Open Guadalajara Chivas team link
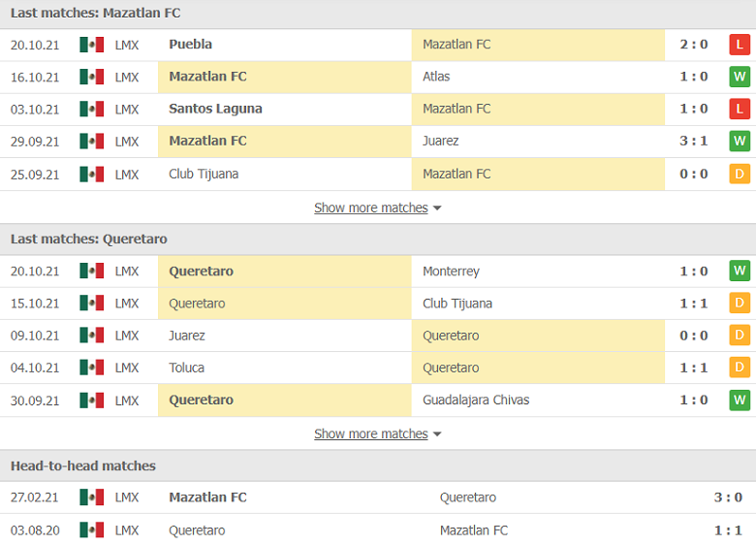 point(476,401)
